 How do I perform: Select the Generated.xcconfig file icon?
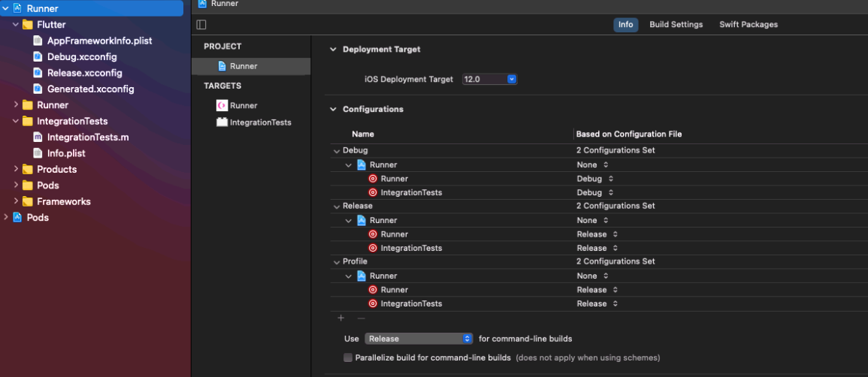[38, 89]
